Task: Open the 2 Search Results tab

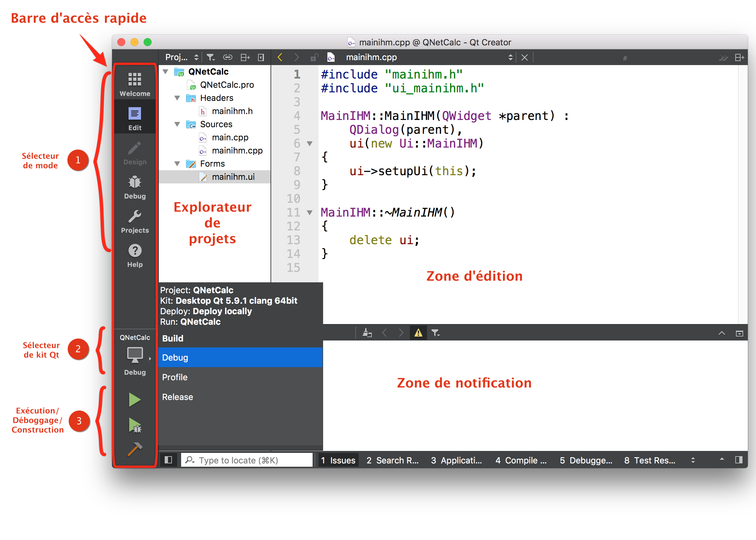Action: pyautogui.click(x=393, y=460)
